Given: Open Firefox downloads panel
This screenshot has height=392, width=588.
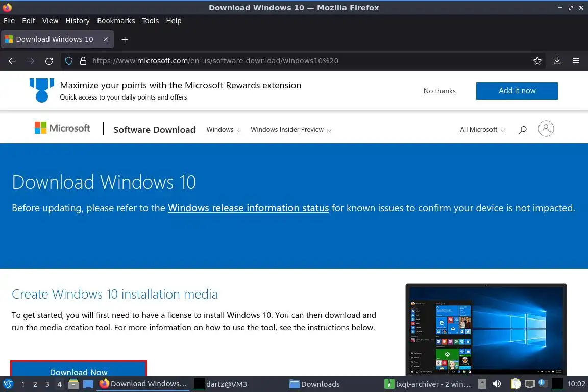Looking at the screenshot, I should [x=557, y=61].
